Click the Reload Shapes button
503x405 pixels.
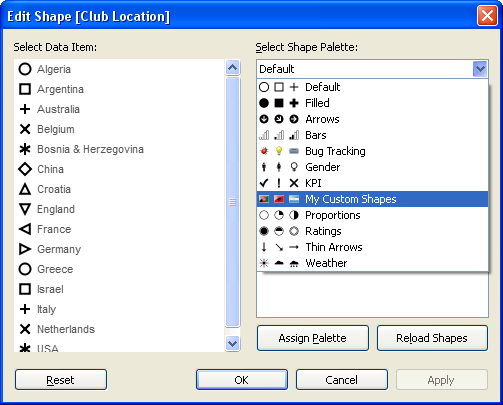(432, 338)
